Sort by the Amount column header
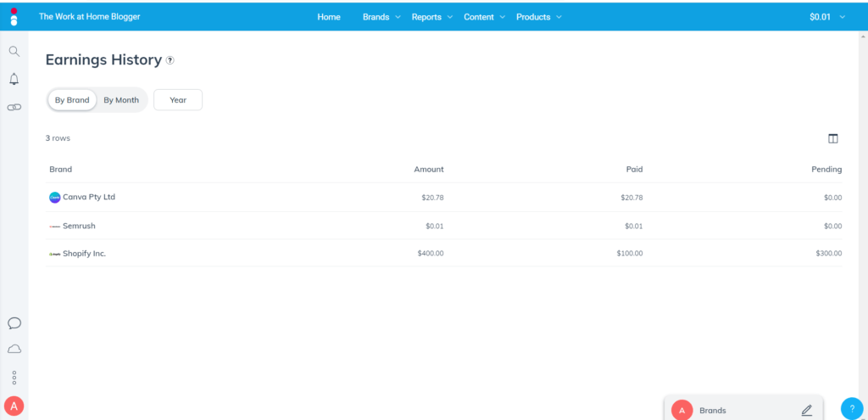The image size is (868, 420). click(x=428, y=170)
